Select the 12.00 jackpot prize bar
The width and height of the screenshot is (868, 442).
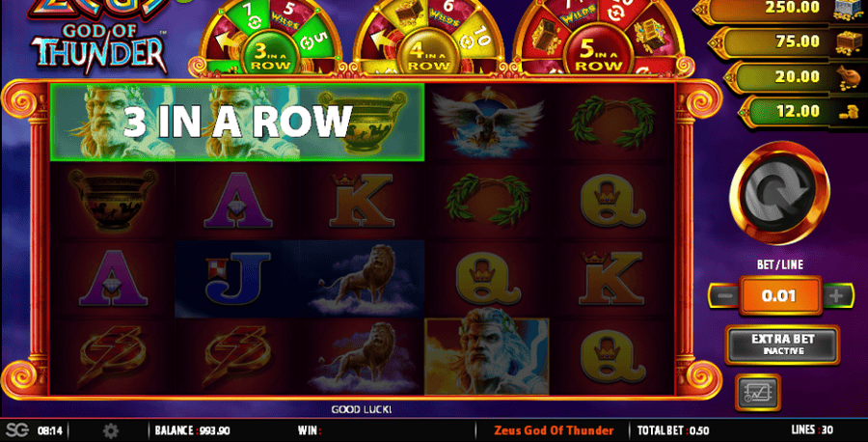(x=802, y=111)
